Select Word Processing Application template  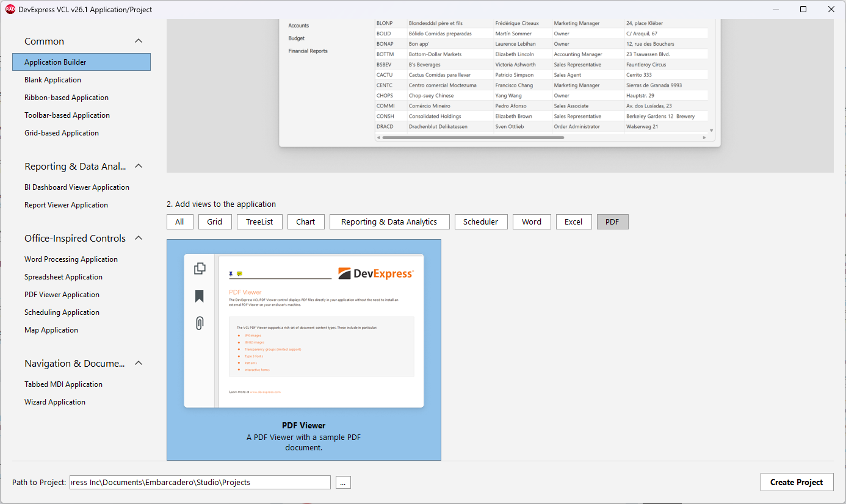[81, 259]
